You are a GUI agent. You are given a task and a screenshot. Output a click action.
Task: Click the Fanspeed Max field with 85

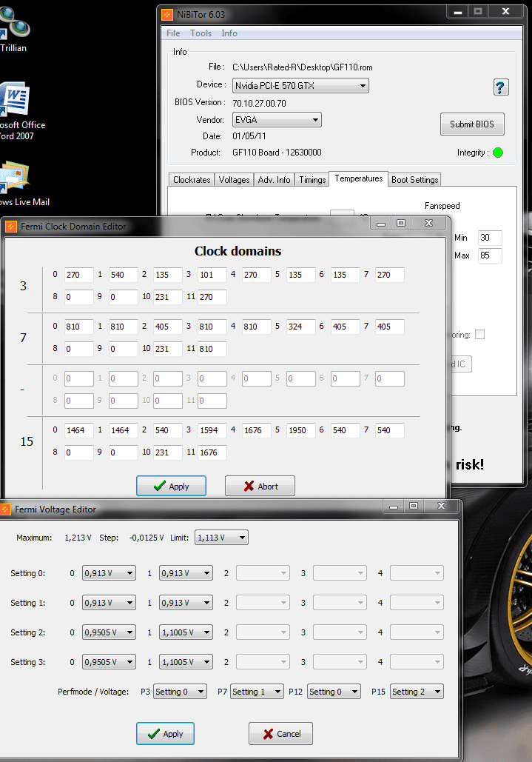(490, 255)
